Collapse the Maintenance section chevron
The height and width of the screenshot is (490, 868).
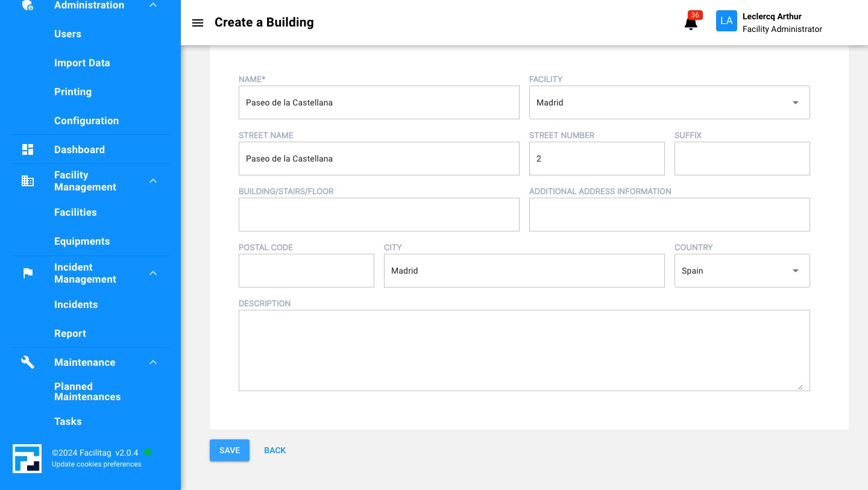pos(153,362)
